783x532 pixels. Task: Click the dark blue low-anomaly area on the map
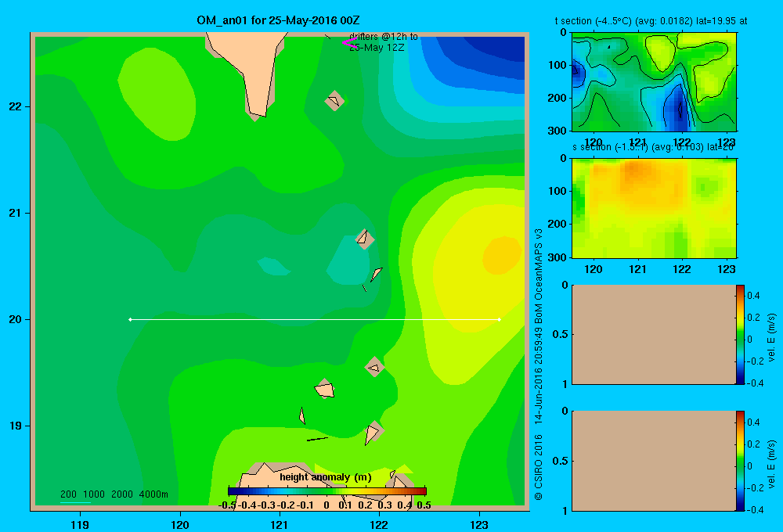(x=500, y=46)
